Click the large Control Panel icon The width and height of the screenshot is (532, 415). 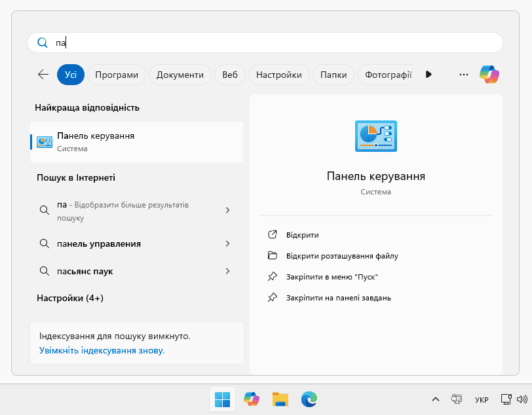(375, 136)
